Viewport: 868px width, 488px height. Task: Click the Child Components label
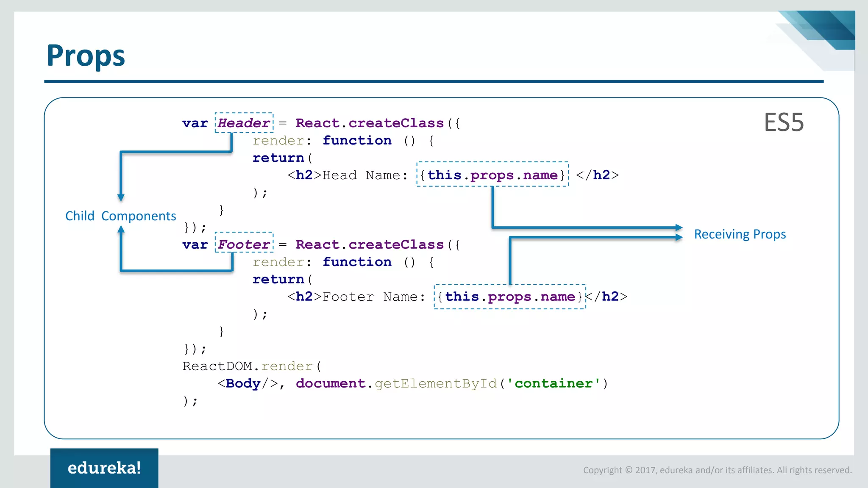point(121,216)
